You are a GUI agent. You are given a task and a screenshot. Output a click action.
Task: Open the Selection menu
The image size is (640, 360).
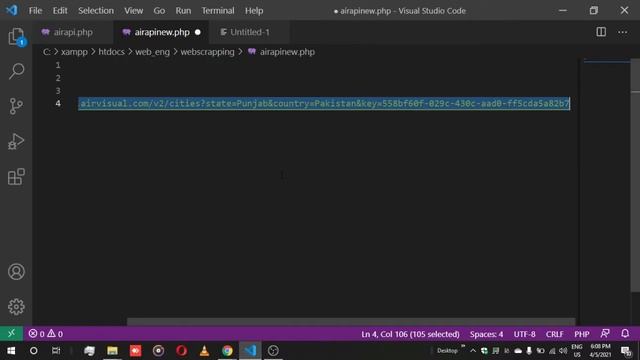click(96, 11)
